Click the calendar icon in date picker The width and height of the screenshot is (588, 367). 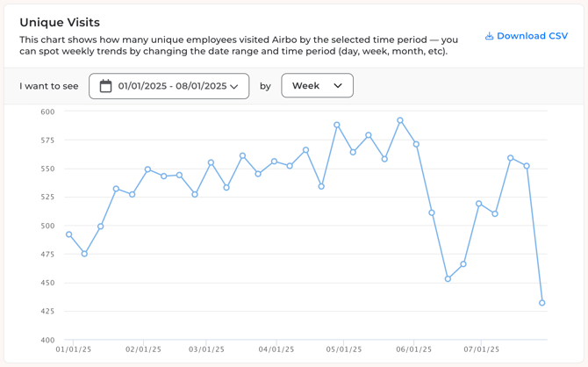pos(105,86)
